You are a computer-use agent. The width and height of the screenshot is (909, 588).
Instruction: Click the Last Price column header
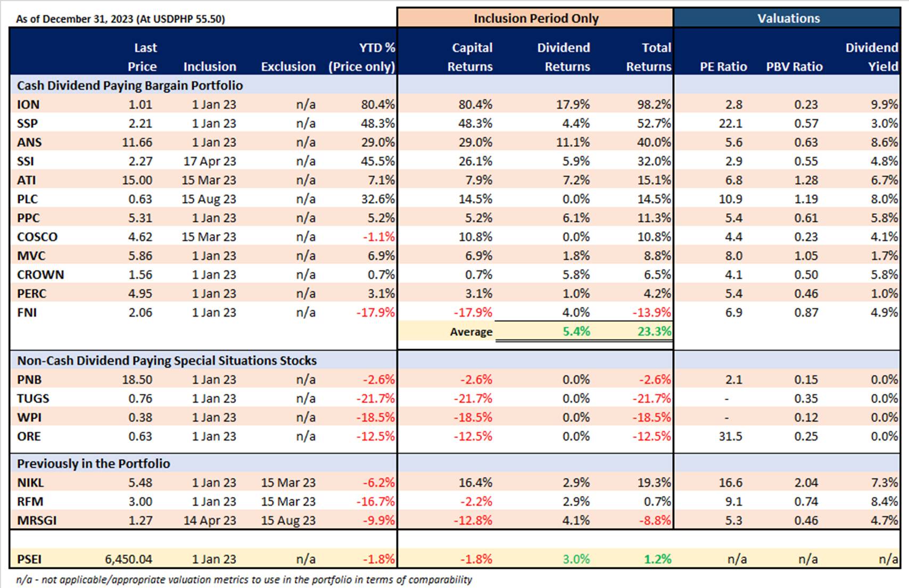142,57
